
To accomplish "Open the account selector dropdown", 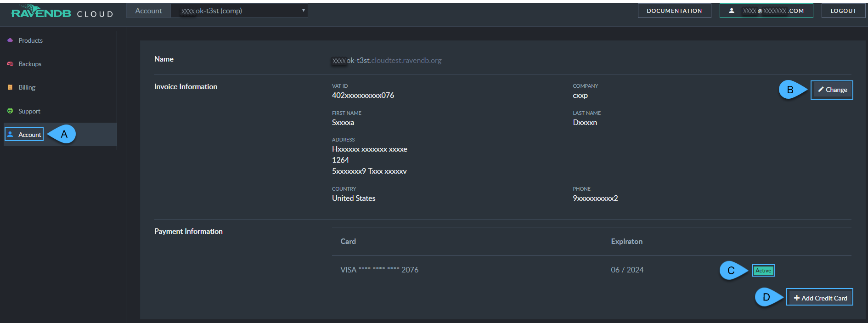I will pos(239,11).
